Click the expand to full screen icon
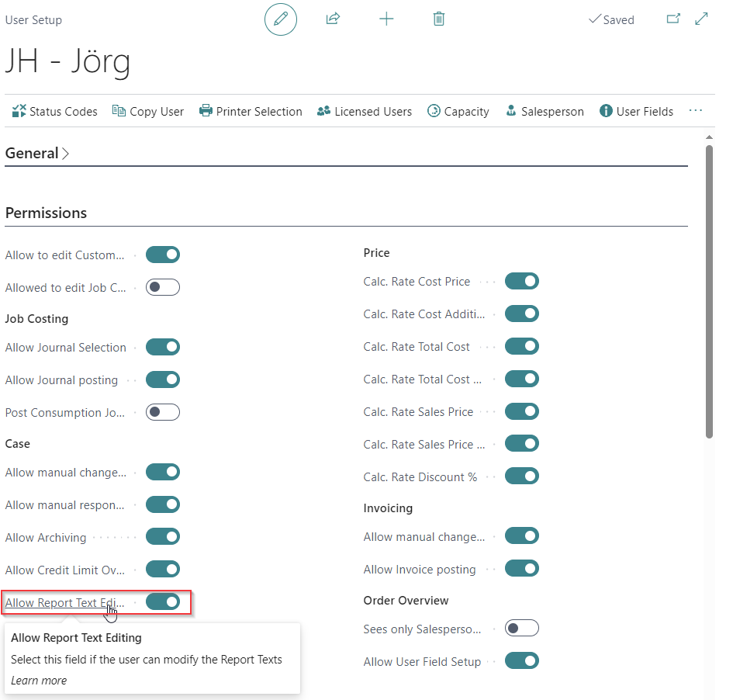Viewport: 733px width, 700px height. [x=702, y=19]
